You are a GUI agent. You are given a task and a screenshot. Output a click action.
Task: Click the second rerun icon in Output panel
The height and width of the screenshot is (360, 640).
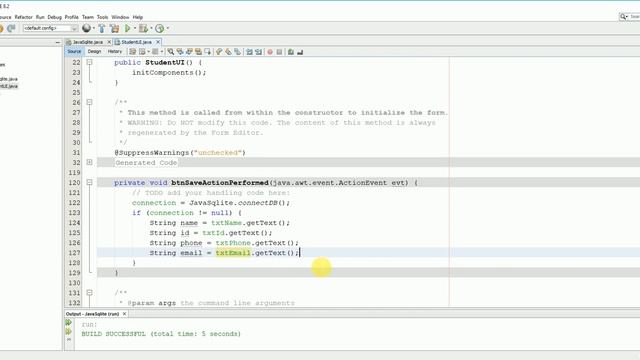tap(69, 331)
